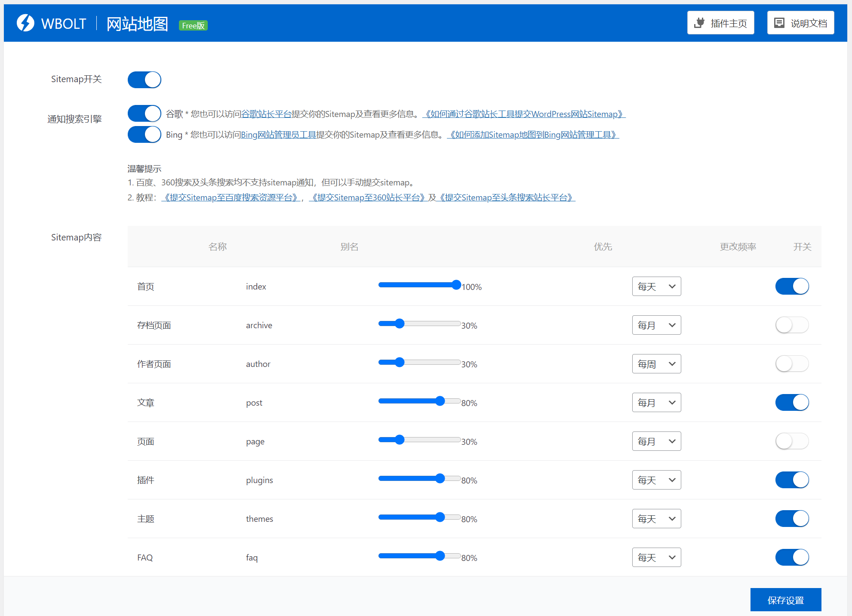
Task: Click the WBOLT lightning logo icon
Action: [25, 23]
